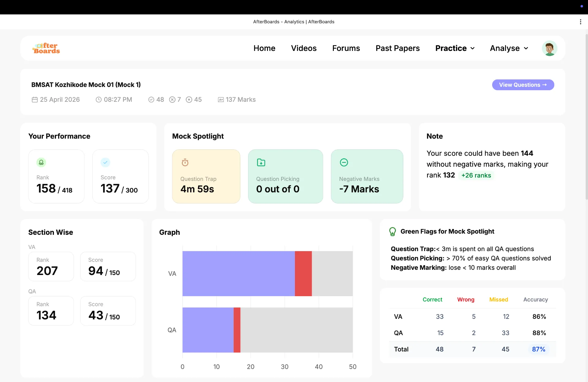Image resolution: width=588 pixels, height=382 pixels.
Task: Click the +26 ranks badge in Note
Action: (x=476, y=175)
